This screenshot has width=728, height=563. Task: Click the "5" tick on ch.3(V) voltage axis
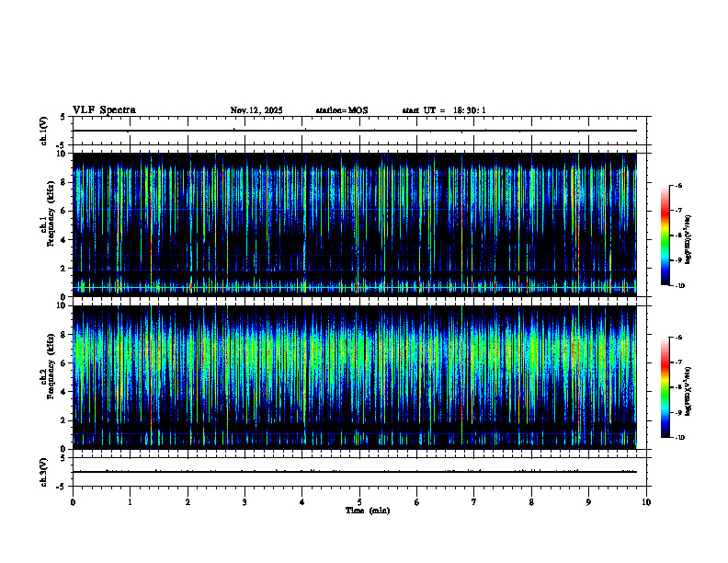63,458
